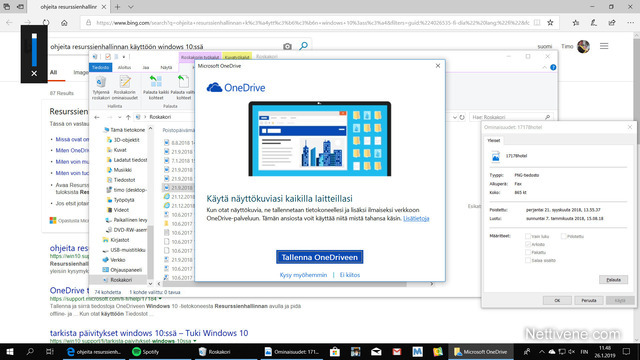Click the Tyhjennä roskakori ribbon icon

tap(101, 87)
